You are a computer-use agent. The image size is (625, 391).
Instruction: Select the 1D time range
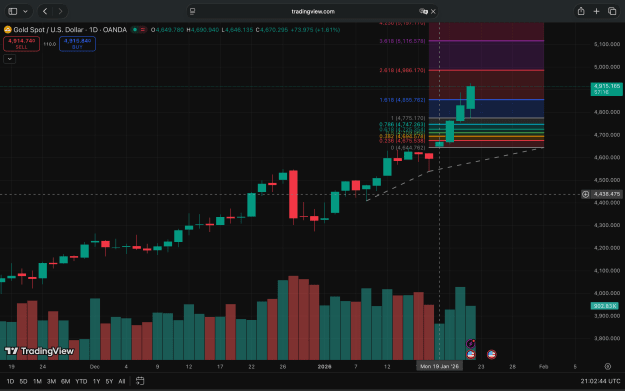coord(10,381)
